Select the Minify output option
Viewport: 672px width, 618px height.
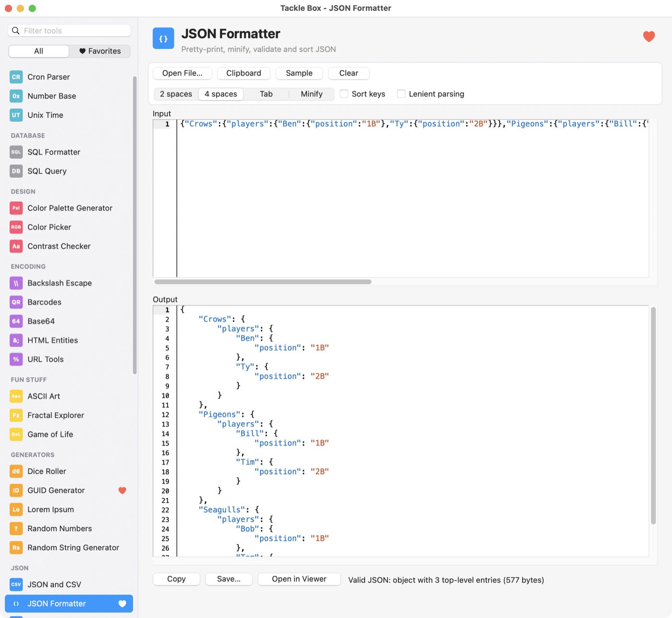312,94
